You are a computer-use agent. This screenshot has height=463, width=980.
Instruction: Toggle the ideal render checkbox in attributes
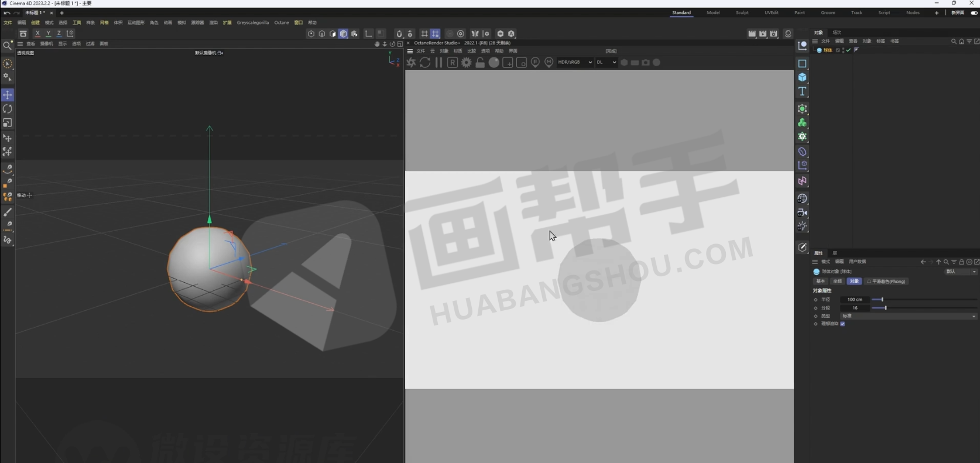pyautogui.click(x=842, y=324)
